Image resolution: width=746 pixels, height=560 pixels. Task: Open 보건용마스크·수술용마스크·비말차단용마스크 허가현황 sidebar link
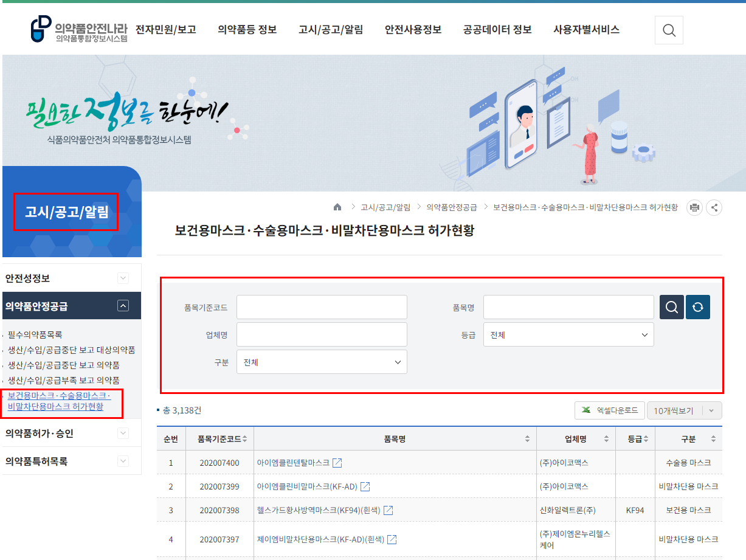59,401
